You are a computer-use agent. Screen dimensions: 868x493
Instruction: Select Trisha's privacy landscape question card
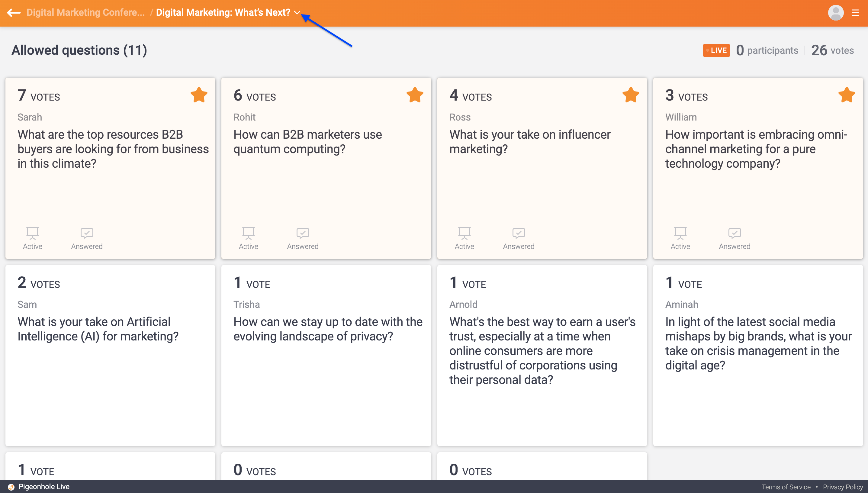[x=326, y=355]
